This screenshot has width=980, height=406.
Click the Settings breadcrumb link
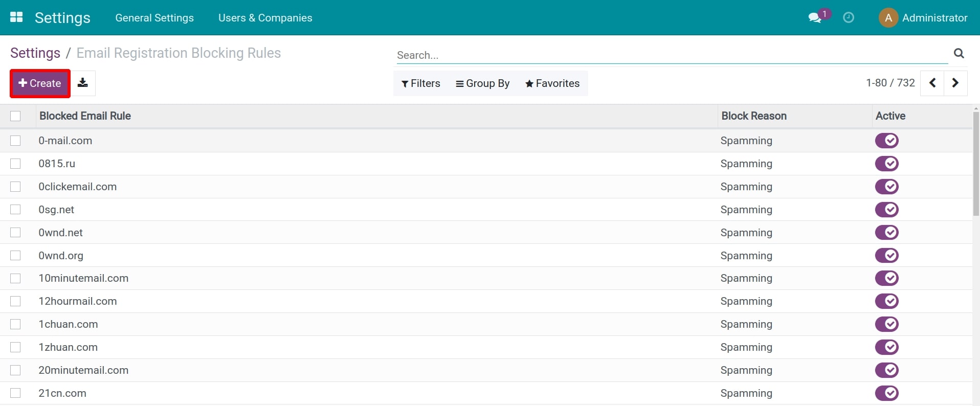click(x=35, y=53)
